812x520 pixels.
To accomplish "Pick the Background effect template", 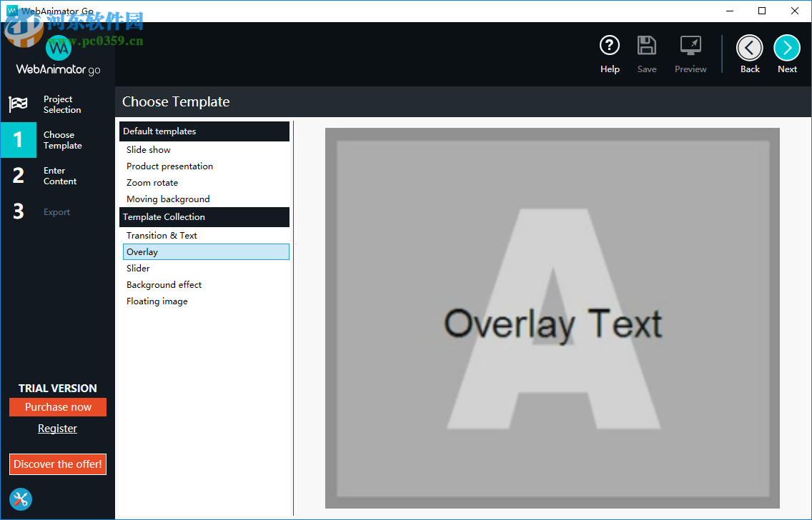I will [204, 285].
